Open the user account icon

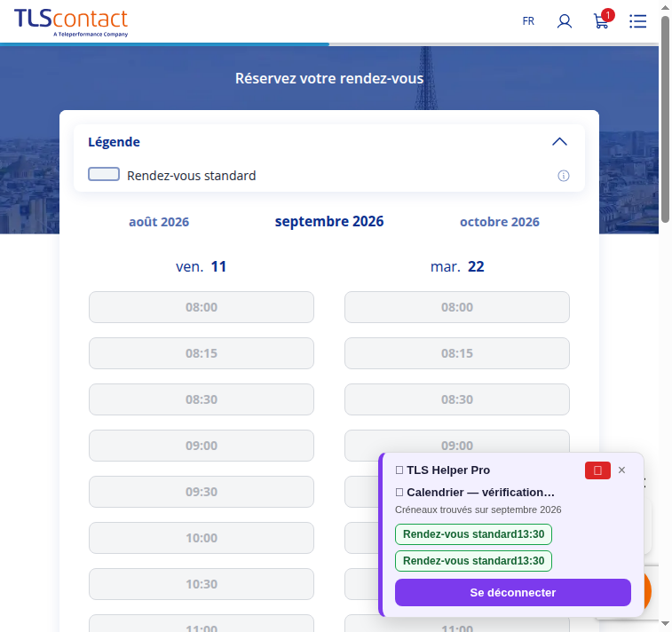[x=565, y=21]
